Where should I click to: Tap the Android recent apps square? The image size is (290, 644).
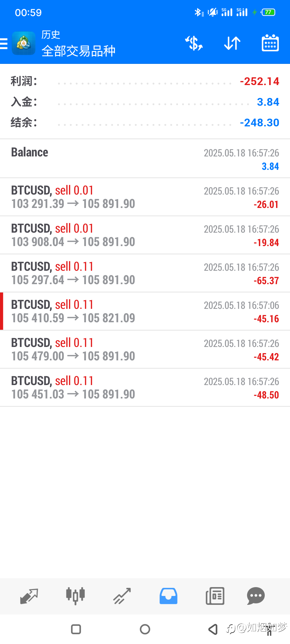[x=76, y=629]
